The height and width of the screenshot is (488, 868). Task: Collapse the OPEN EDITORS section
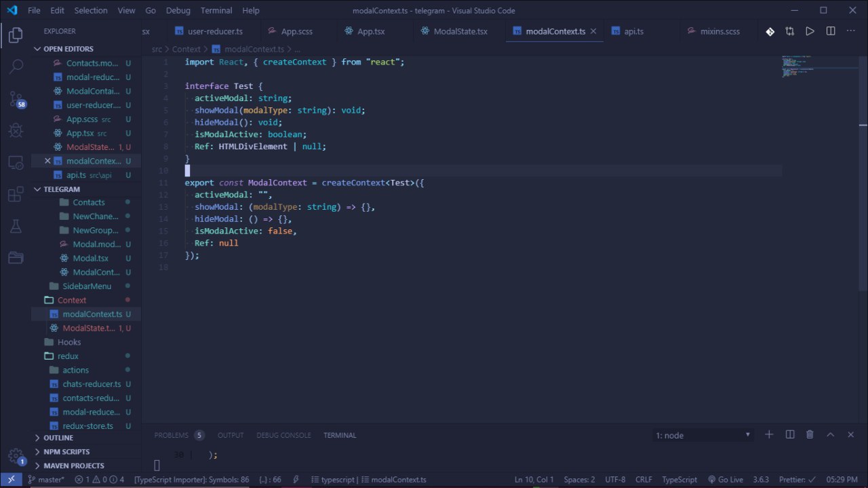point(68,49)
